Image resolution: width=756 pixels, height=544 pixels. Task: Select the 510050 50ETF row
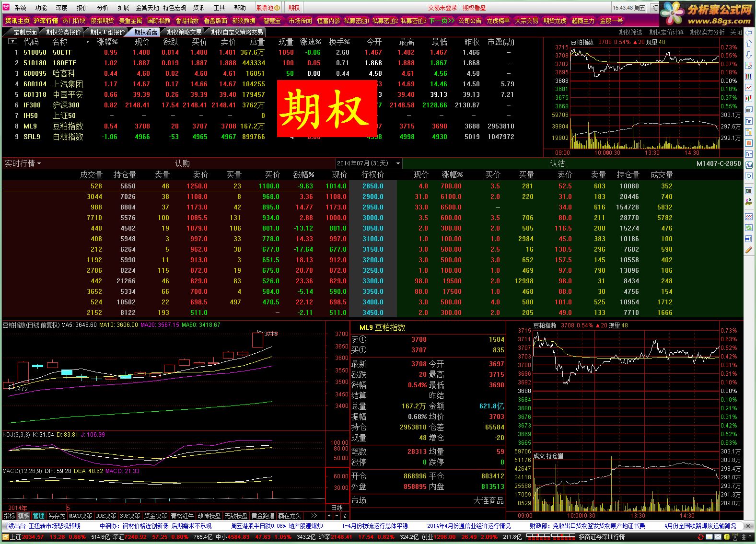tap(271, 52)
